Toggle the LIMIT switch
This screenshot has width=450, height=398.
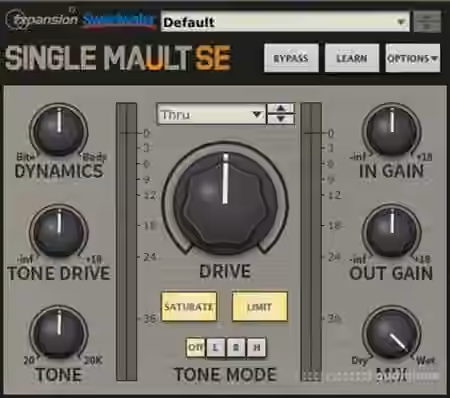260,307
